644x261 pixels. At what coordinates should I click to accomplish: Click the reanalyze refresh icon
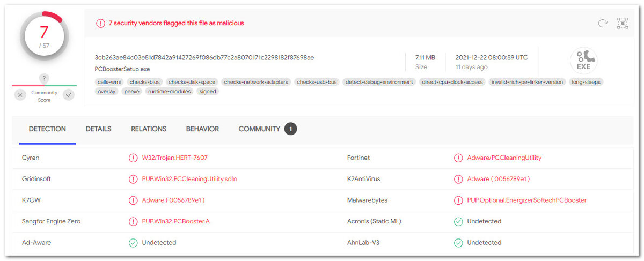603,23
